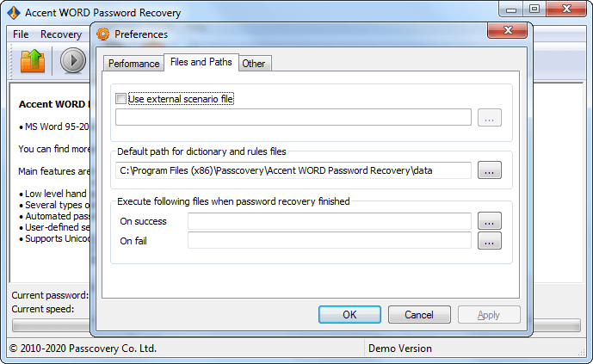Click the Current speed label
This screenshot has height=364, width=593.
coord(43,309)
